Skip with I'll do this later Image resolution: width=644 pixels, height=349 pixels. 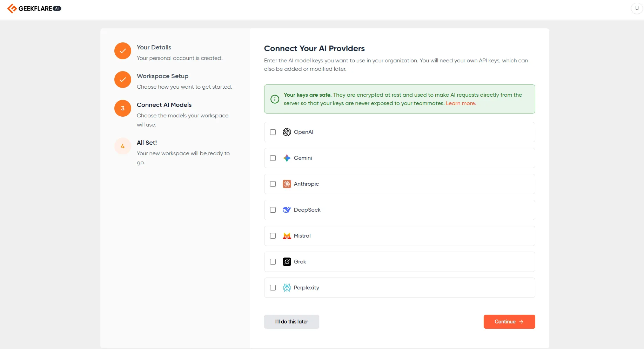[x=291, y=322]
